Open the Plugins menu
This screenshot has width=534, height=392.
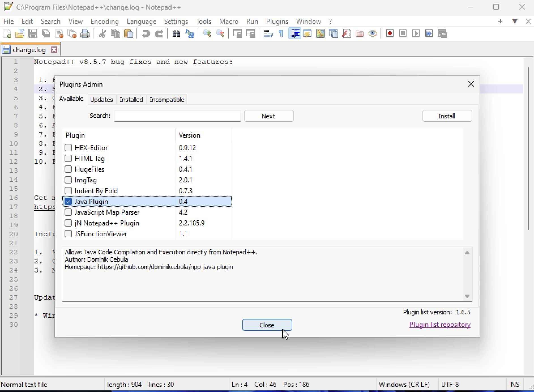(x=277, y=21)
